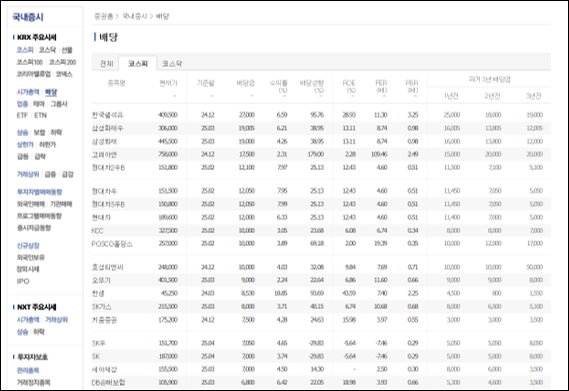Open 고려아연 stock in the table
Image resolution: width=569 pixels, height=391 pixels.
point(104,155)
